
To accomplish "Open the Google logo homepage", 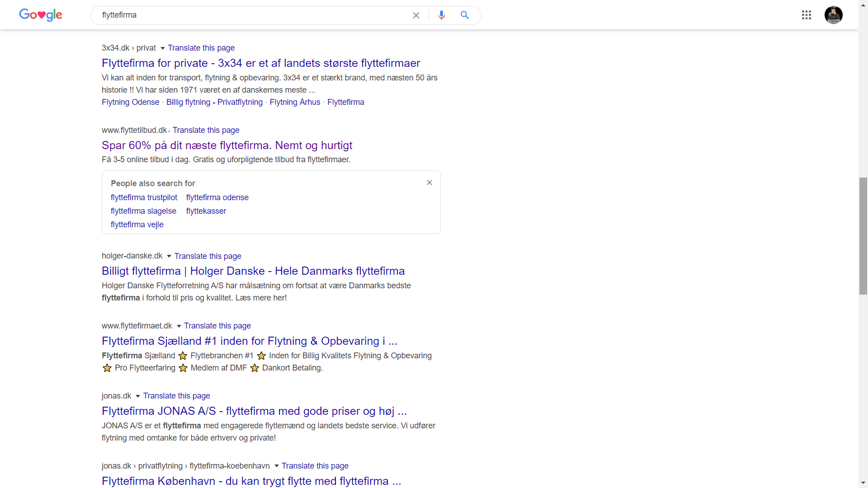I will (41, 15).
